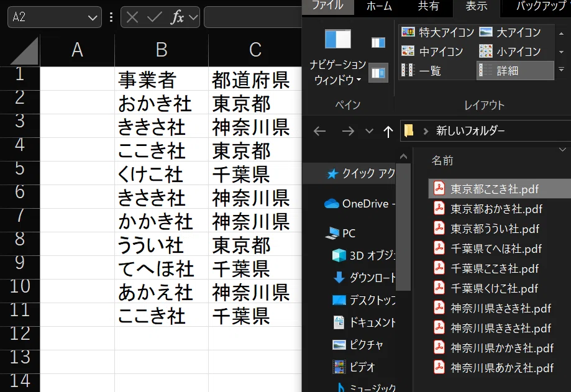Open the recent locations chevron
This screenshot has width=571, height=392.
pyautogui.click(x=369, y=131)
